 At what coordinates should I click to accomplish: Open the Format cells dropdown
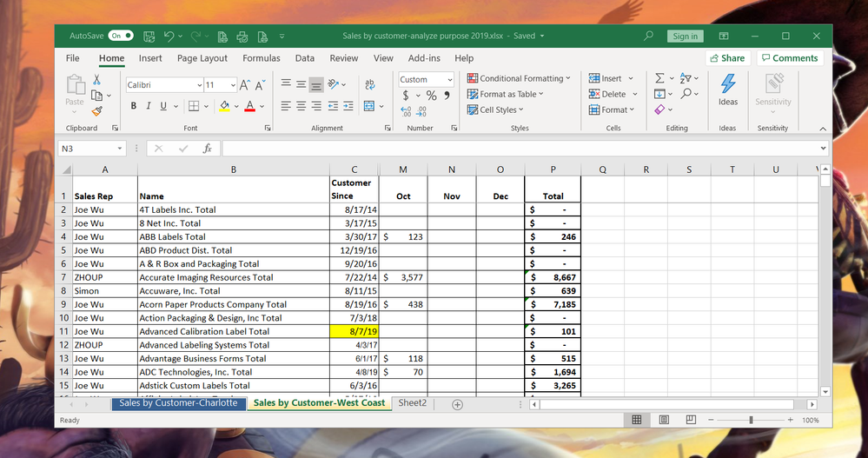coord(612,110)
